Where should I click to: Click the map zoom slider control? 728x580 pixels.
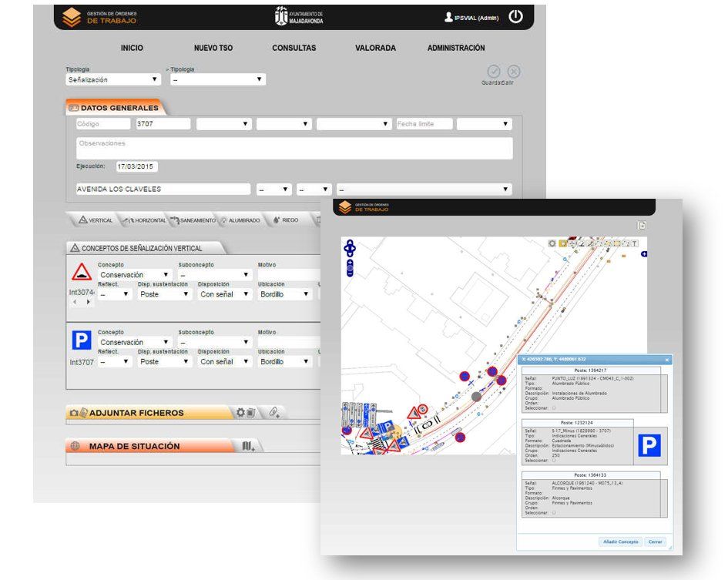coord(350,268)
